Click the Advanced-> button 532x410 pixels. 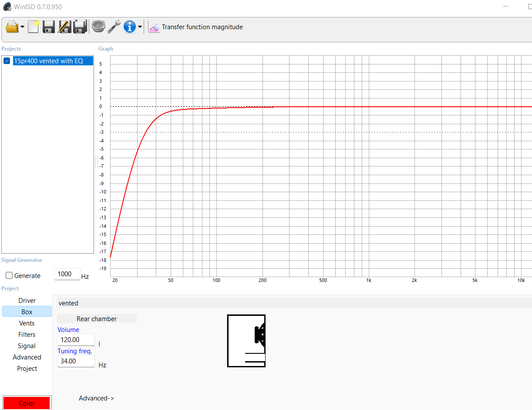pos(97,398)
